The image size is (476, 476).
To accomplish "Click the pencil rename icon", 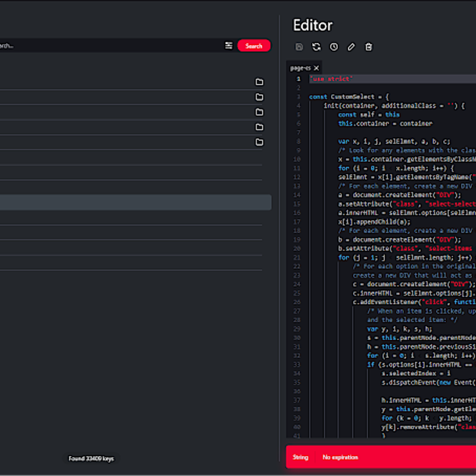I will [x=351, y=47].
